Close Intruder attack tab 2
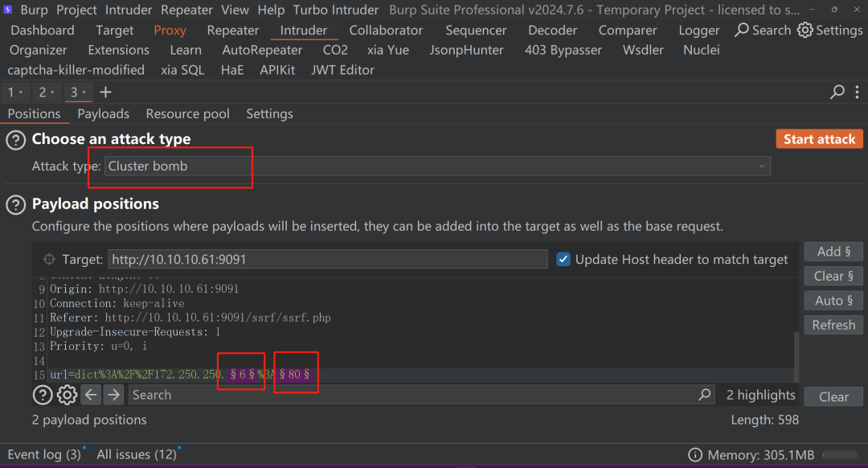This screenshot has height=468, width=868. (52, 92)
